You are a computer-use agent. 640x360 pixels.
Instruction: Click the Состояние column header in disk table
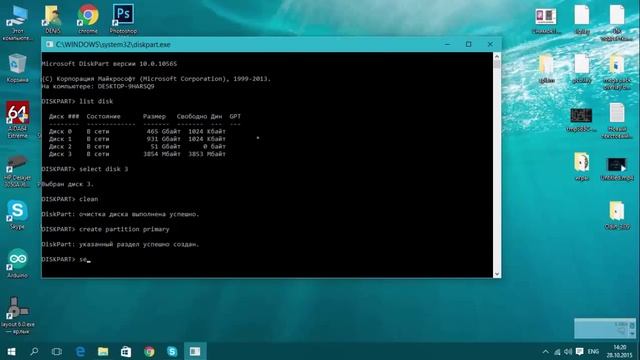pos(103,116)
